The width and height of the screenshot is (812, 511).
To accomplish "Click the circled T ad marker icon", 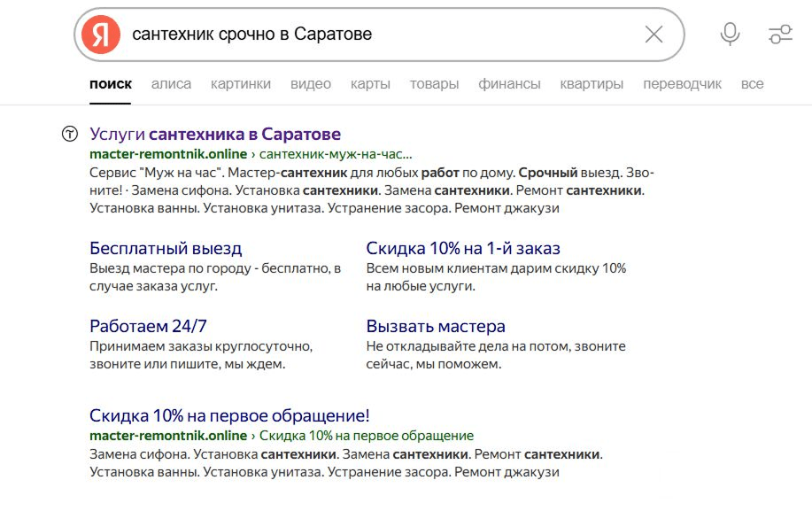I will pos(70,134).
